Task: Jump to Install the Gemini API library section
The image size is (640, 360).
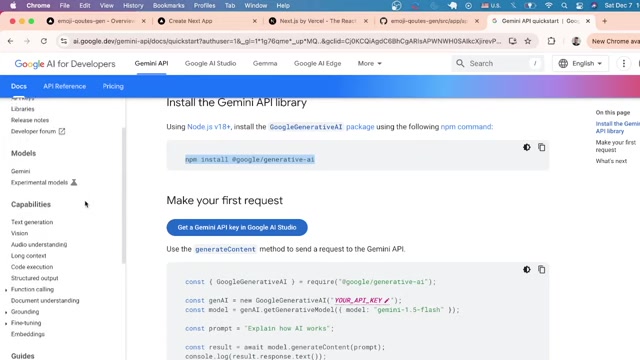Action: [x=618, y=127]
